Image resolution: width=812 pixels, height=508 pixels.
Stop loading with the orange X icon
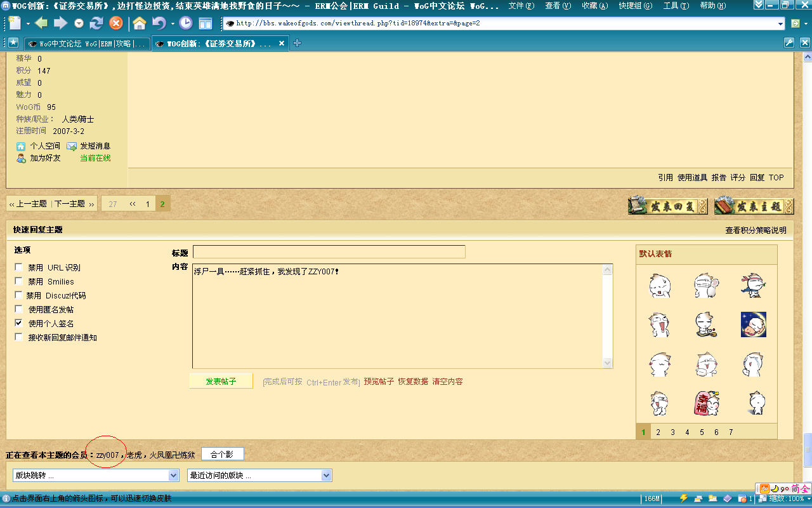pyautogui.click(x=116, y=23)
